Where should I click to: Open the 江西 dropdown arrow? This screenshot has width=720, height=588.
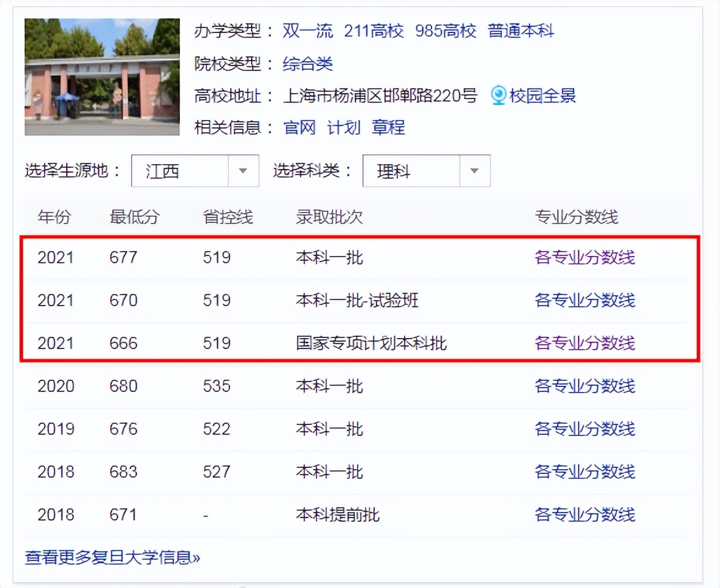pos(242,171)
